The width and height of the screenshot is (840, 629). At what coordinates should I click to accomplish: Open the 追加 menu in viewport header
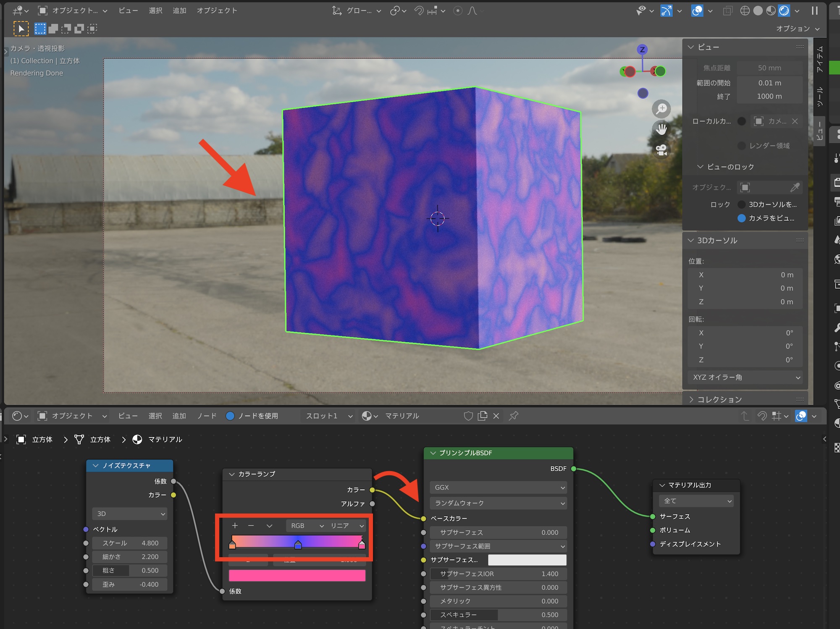pos(179,10)
